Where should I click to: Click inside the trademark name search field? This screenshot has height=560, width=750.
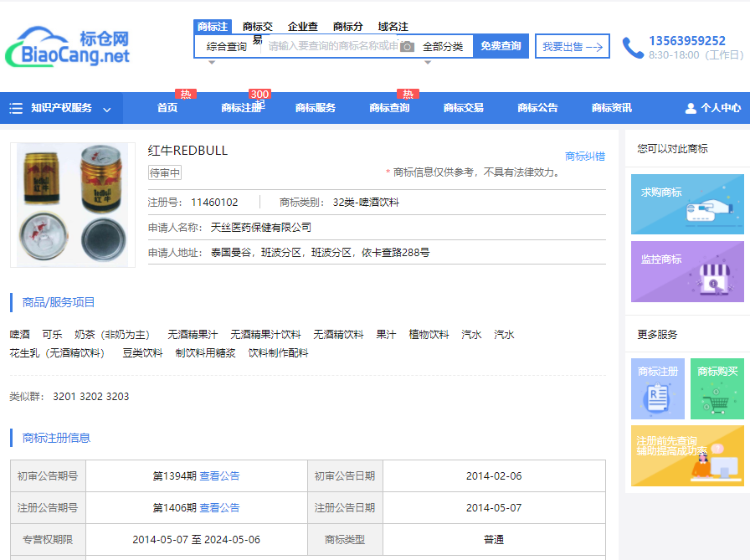333,46
